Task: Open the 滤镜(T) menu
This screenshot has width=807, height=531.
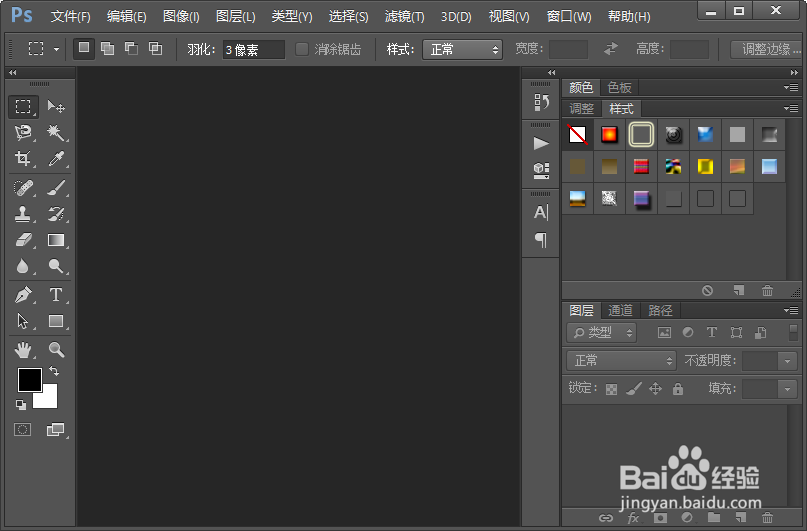Action: (x=405, y=16)
